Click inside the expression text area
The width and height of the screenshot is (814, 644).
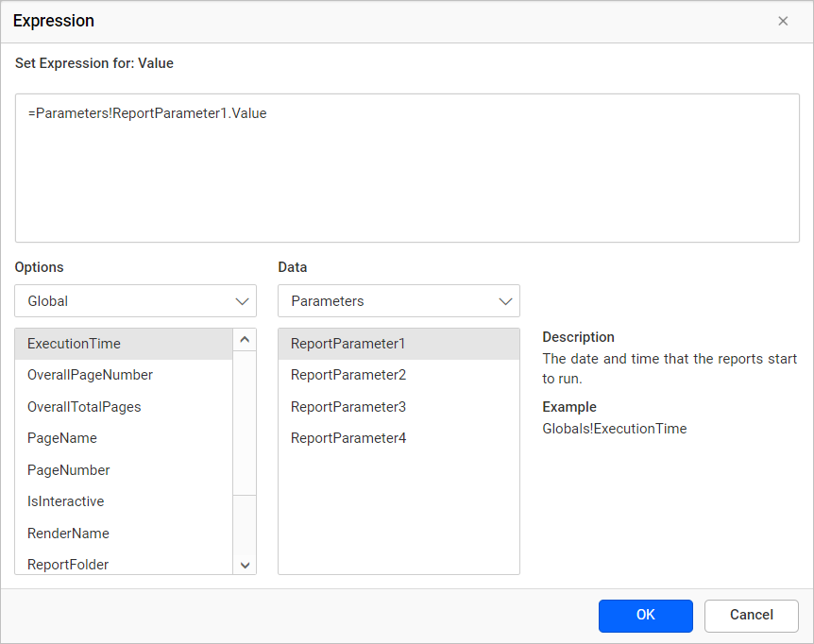[407, 168]
